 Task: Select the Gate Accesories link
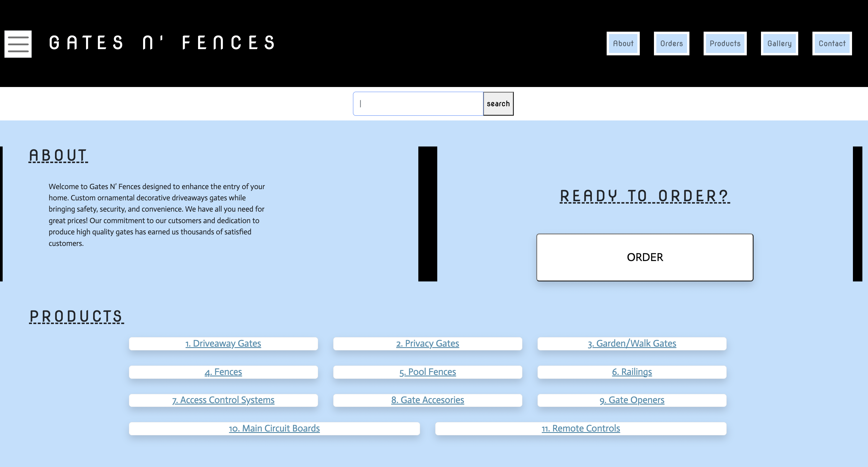[x=427, y=400]
